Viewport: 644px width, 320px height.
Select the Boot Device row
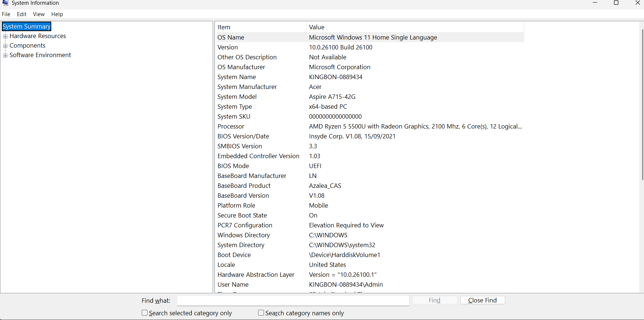tap(370, 255)
